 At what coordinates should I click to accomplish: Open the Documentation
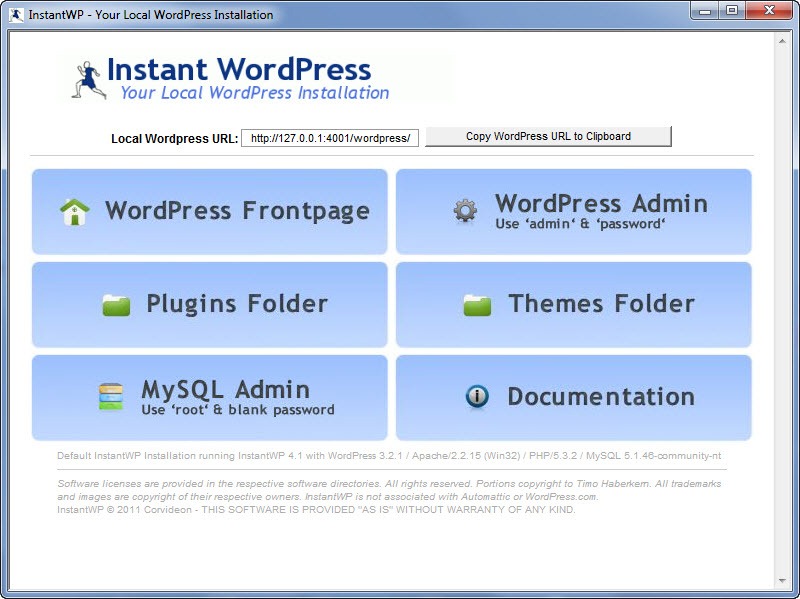click(x=573, y=397)
